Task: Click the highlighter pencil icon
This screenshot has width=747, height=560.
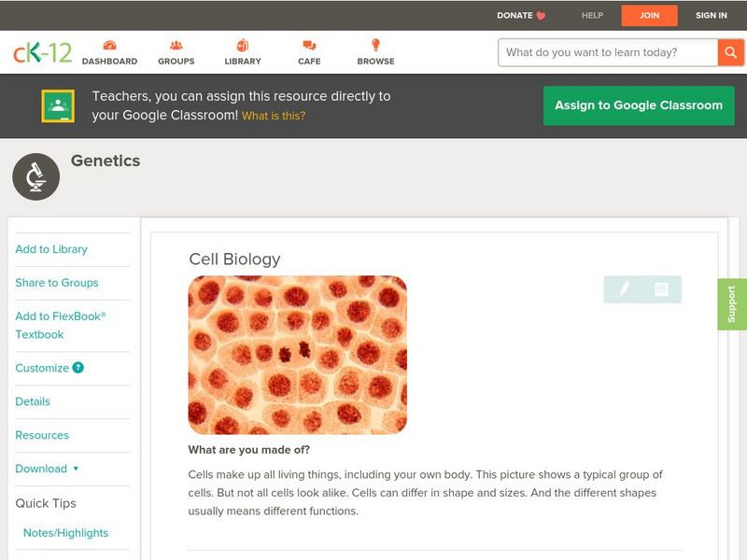Action: tap(624, 289)
